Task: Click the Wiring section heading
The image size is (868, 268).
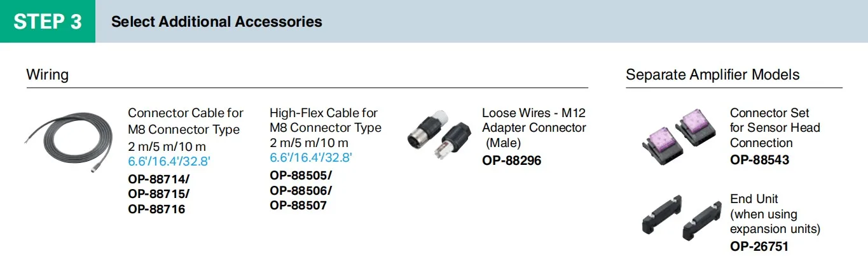Action: pos(47,74)
